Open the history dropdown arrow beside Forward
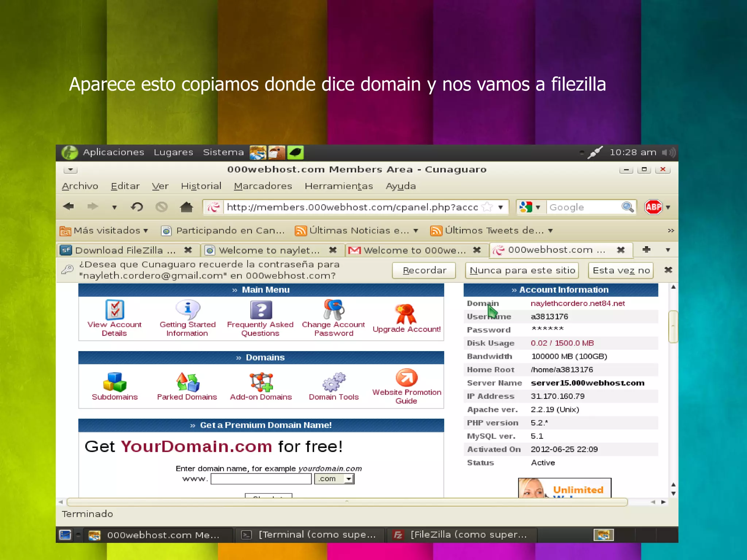This screenshot has height=560, width=747. [x=115, y=207]
